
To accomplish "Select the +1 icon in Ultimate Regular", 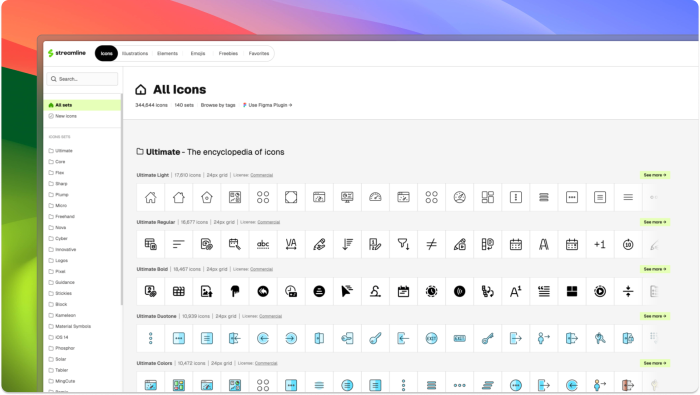I will (x=600, y=244).
